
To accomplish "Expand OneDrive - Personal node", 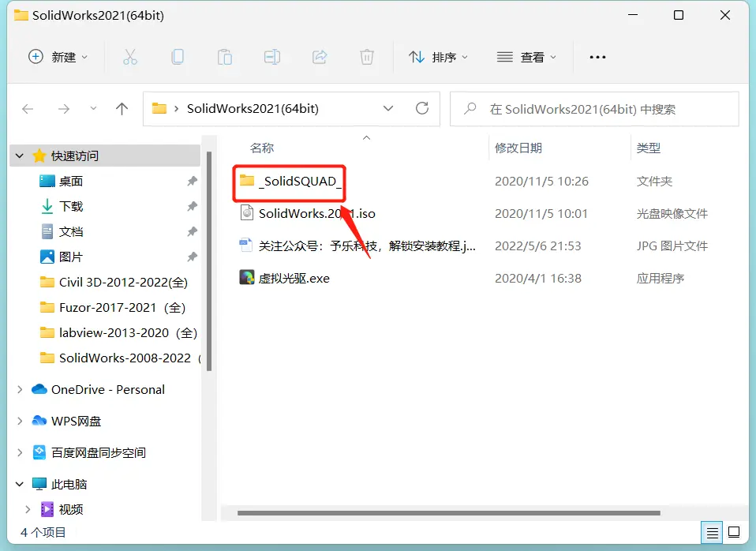I will (19, 389).
